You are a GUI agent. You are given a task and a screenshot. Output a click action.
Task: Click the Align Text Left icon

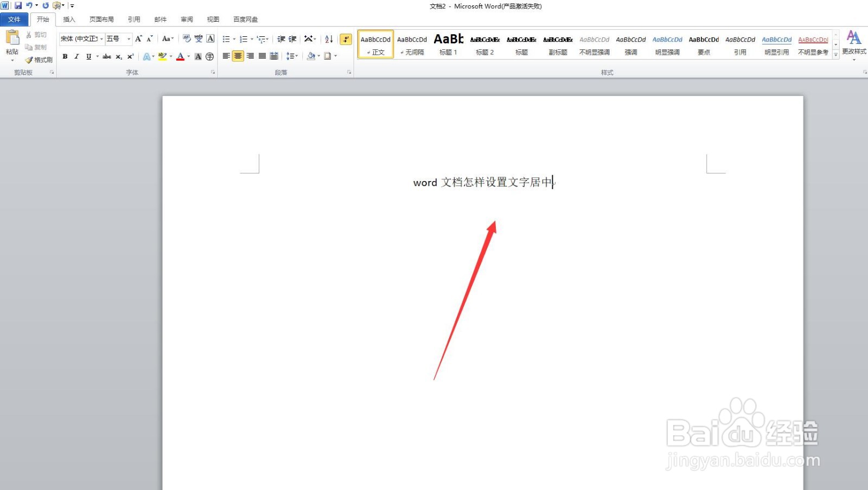(226, 56)
